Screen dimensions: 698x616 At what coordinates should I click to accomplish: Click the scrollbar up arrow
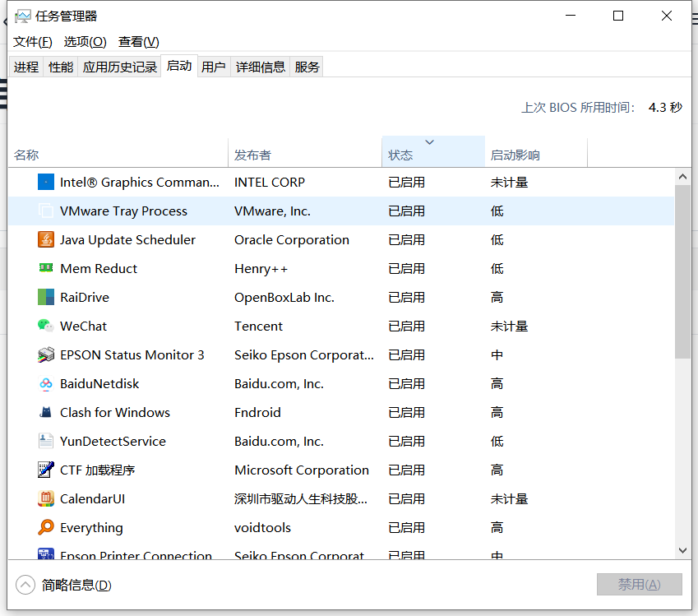tap(682, 177)
